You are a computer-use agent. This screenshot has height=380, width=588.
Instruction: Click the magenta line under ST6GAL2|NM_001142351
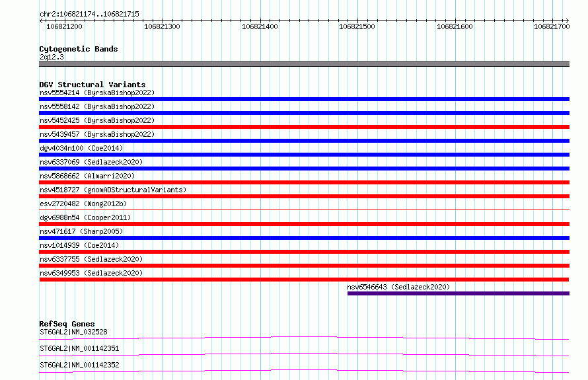(304, 354)
